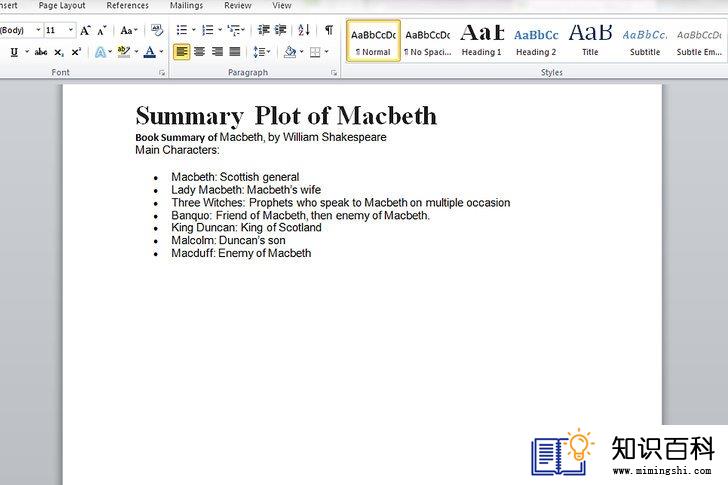The image size is (728, 485).
Task: Sort text using the A-Z sort icon
Action: click(304, 31)
